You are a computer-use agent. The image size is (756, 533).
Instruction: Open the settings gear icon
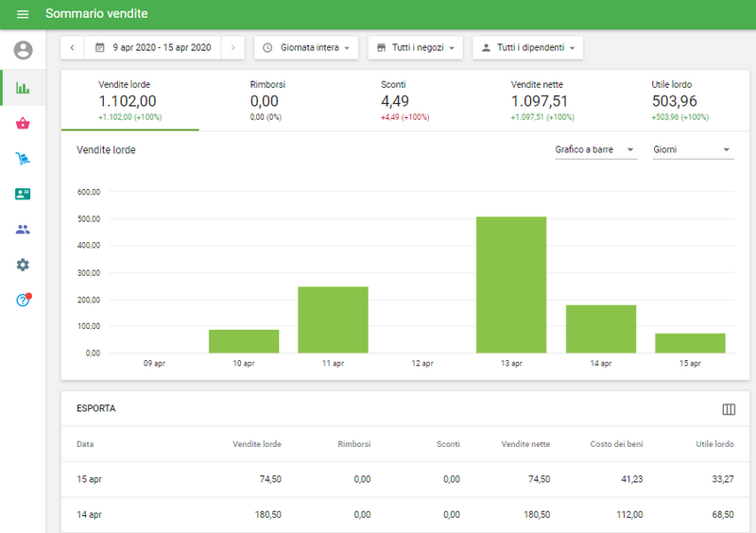(23, 265)
